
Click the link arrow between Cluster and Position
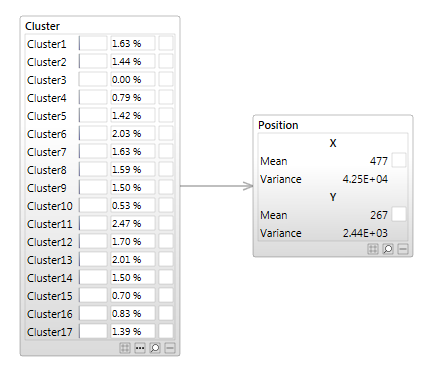coord(217,186)
